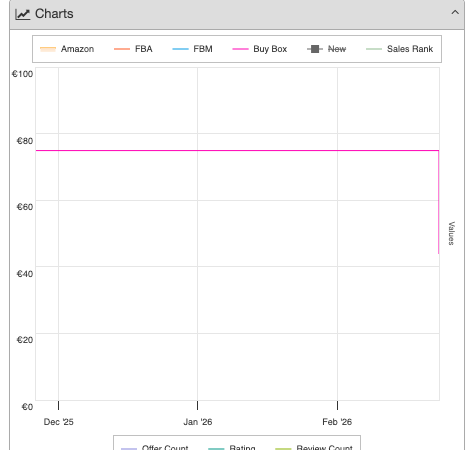
Task: Click the €100 y-axis label
Action: (x=22, y=74)
